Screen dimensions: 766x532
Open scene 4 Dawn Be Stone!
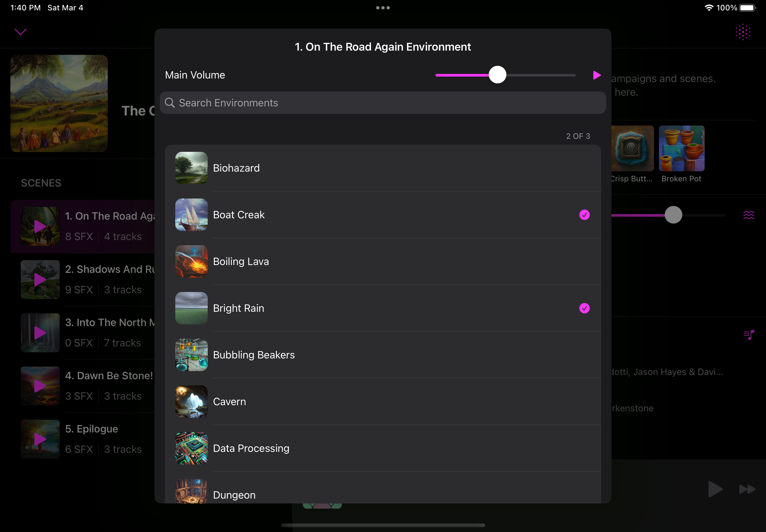tap(109, 376)
